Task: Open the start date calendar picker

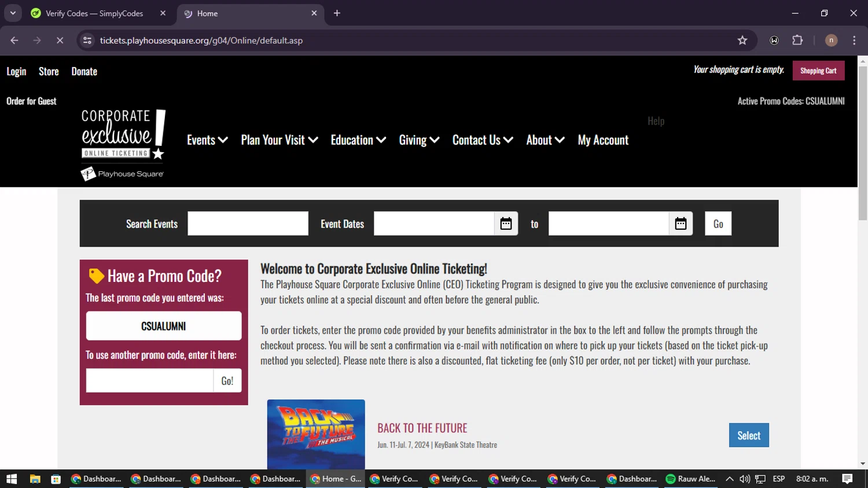Action: coord(506,223)
